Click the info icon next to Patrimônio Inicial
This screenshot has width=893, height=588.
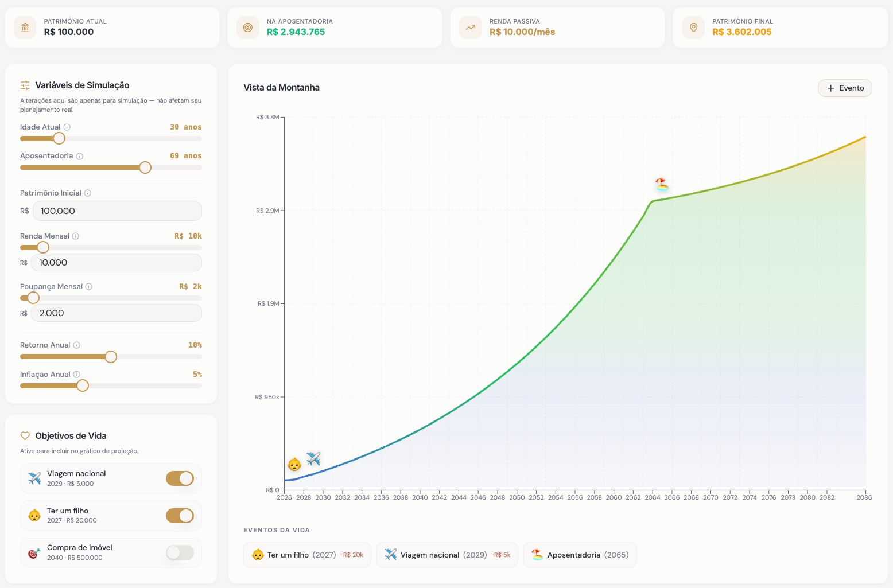pos(88,193)
